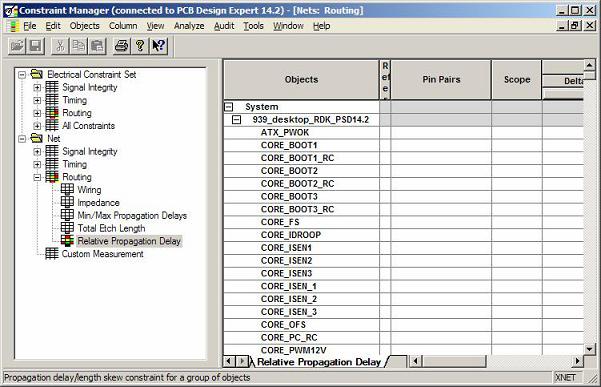Click the Min/Max Propagation Delays worksheet icon
Screen dimensions: 601x387
point(67,215)
